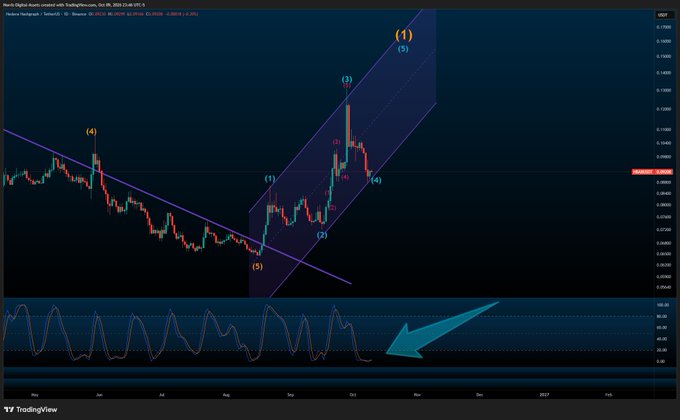
Task: Click the 0.06500 price axis label
Action: click(x=664, y=253)
